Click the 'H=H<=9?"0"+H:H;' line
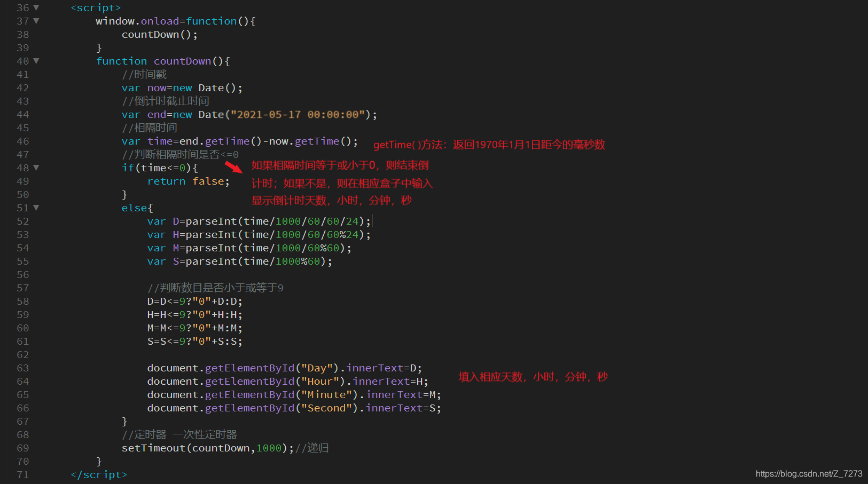This screenshot has height=484, width=868. [x=195, y=315]
